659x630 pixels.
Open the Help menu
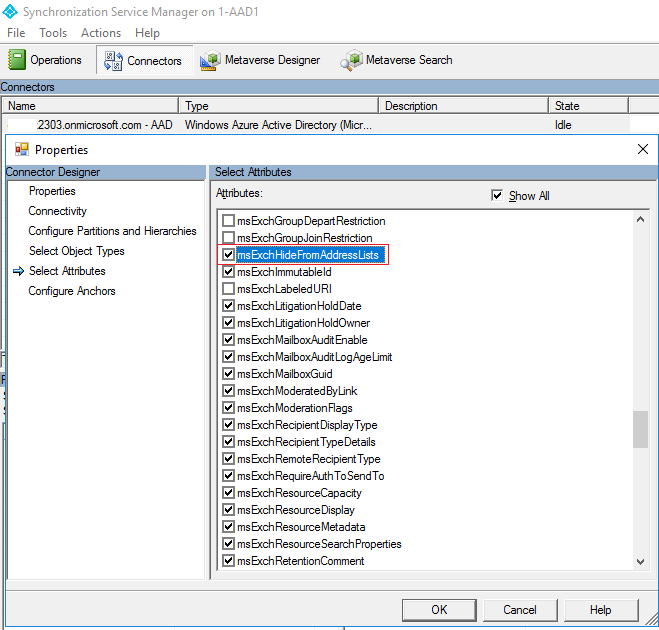pyautogui.click(x=147, y=33)
